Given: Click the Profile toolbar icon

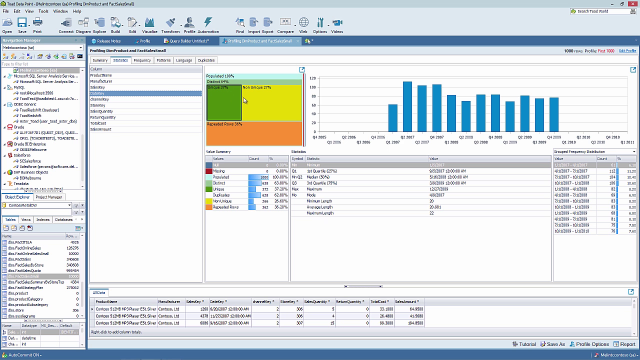Looking at the screenshot, I should point(189,25).
